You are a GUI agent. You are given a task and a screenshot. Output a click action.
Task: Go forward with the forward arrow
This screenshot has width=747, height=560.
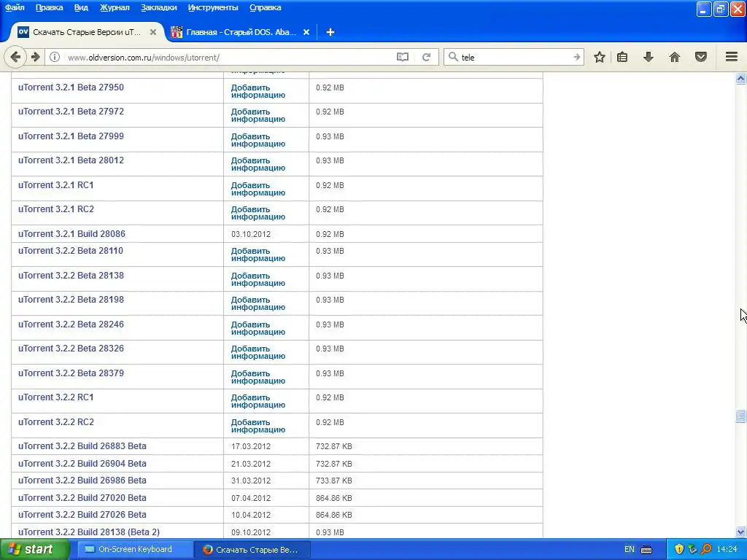[36, 57]
